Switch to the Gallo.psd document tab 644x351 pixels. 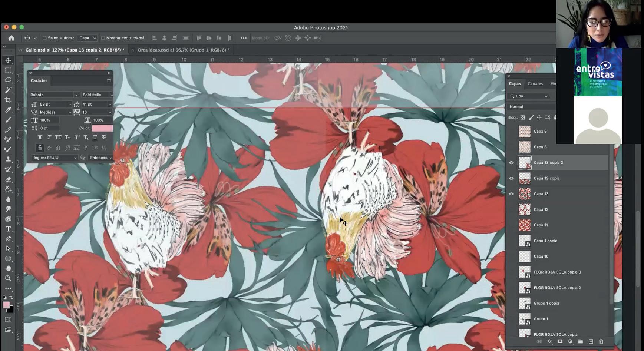(x=75, y=50)
